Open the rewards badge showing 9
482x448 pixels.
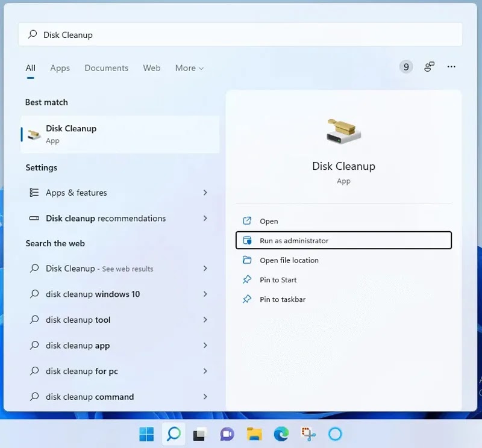pyautogui.click(x=406, y=67)
